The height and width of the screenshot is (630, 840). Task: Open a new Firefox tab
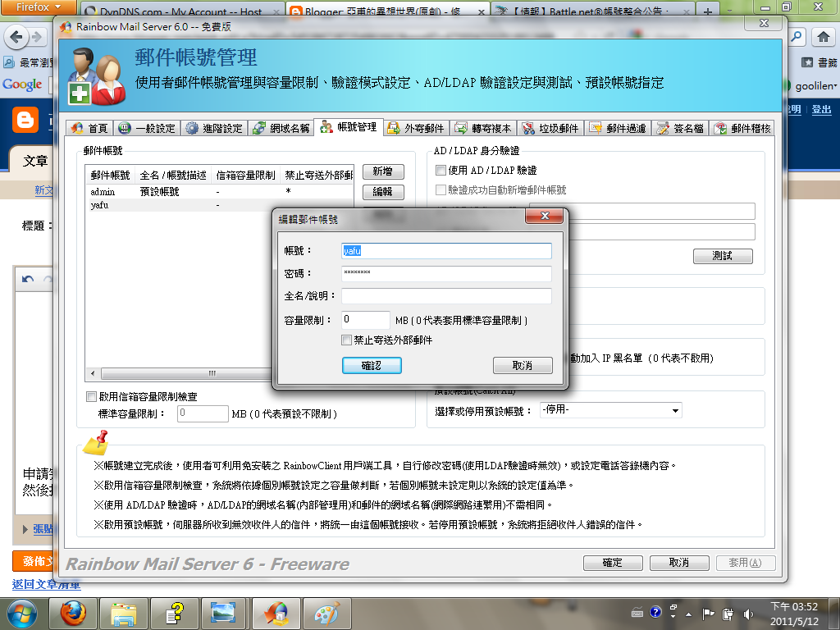[x=707, y=11]
